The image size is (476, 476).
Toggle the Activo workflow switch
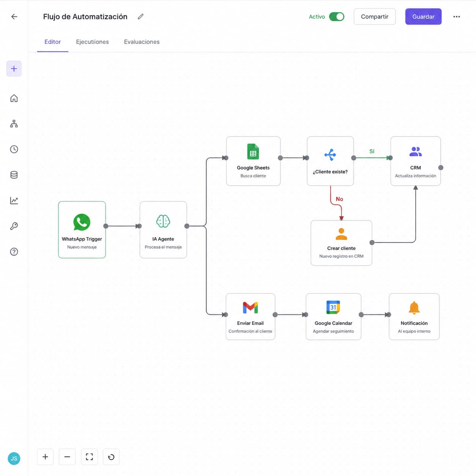coord(337,17)
